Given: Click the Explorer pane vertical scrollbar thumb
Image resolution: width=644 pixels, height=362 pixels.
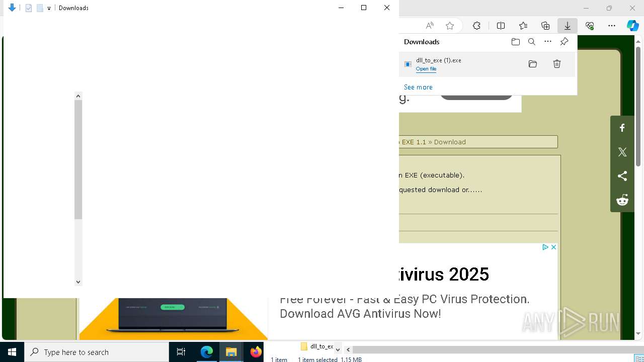Looking at the screenshot, I should (x=78, y=159).
